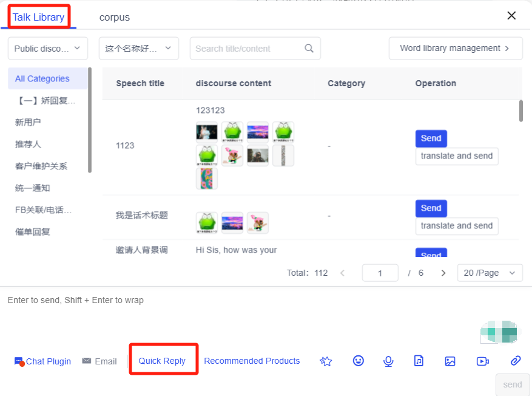Send the 我是话术标题 speech
The width and height of the screenshot is (532, 396).
coord(431,208)
